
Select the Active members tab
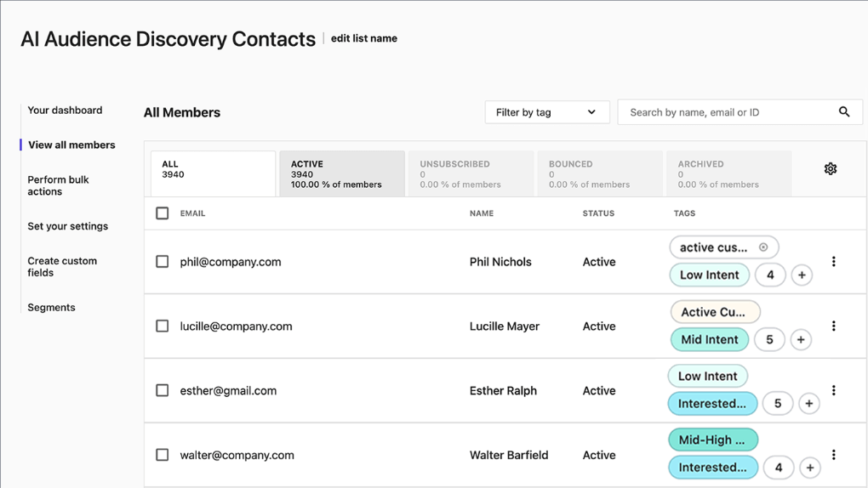[341, 173]
